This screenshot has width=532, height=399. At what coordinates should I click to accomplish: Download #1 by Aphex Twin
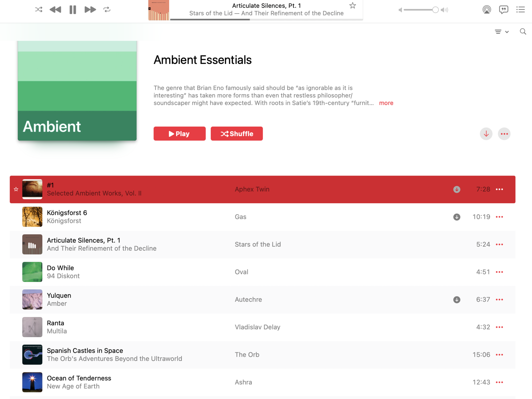point(457,189)
